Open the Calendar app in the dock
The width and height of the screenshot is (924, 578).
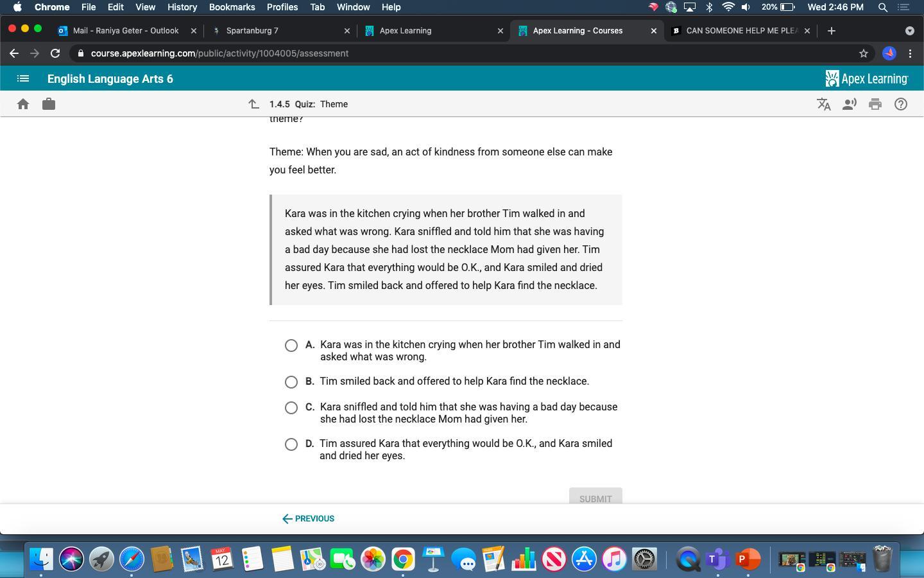point(222,559)
